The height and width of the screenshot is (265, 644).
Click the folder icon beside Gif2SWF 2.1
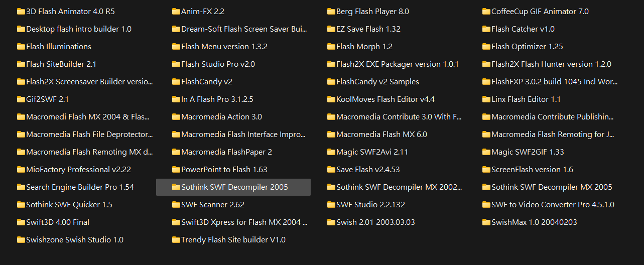click(x=21, y=99)
